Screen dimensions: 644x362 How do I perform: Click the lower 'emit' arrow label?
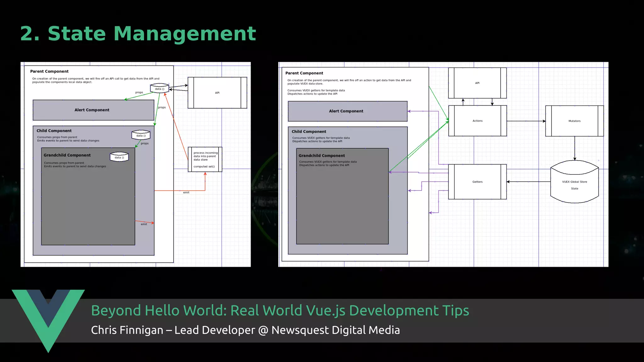point(144,224)
